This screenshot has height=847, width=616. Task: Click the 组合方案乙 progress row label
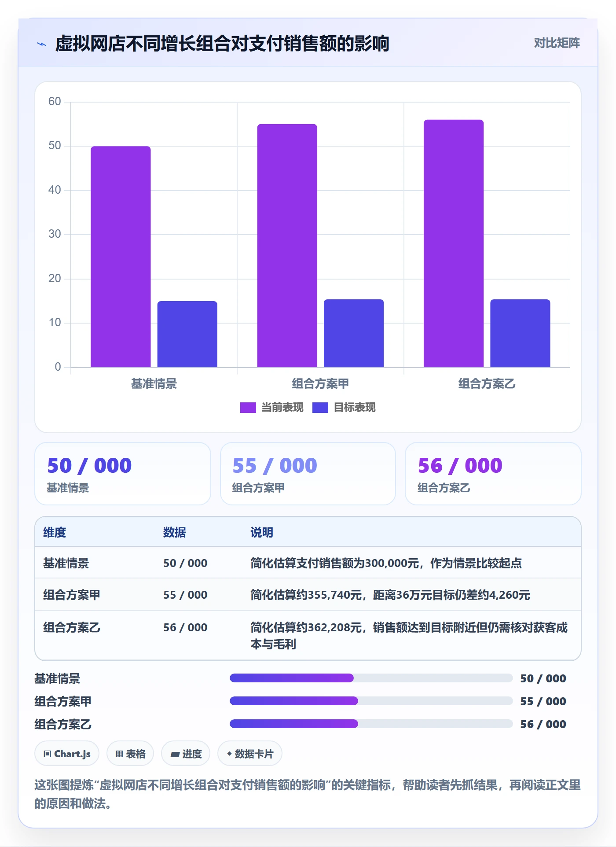63,724
